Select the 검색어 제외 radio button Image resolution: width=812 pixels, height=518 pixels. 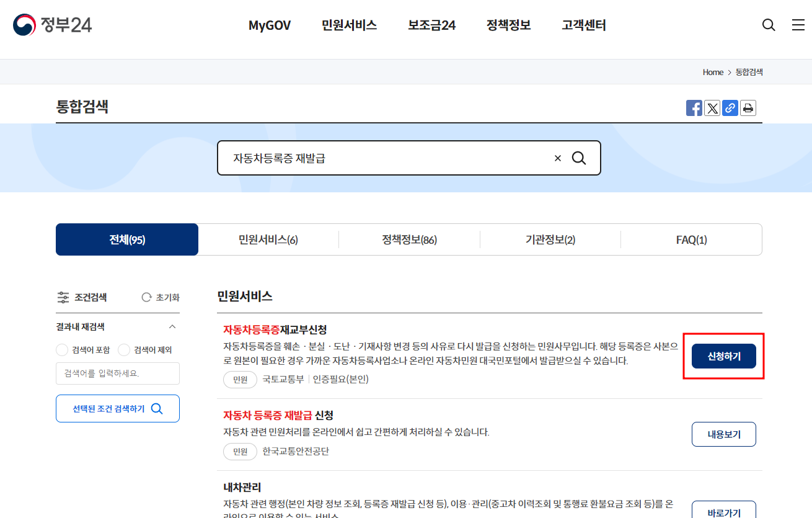click(123, 350)
